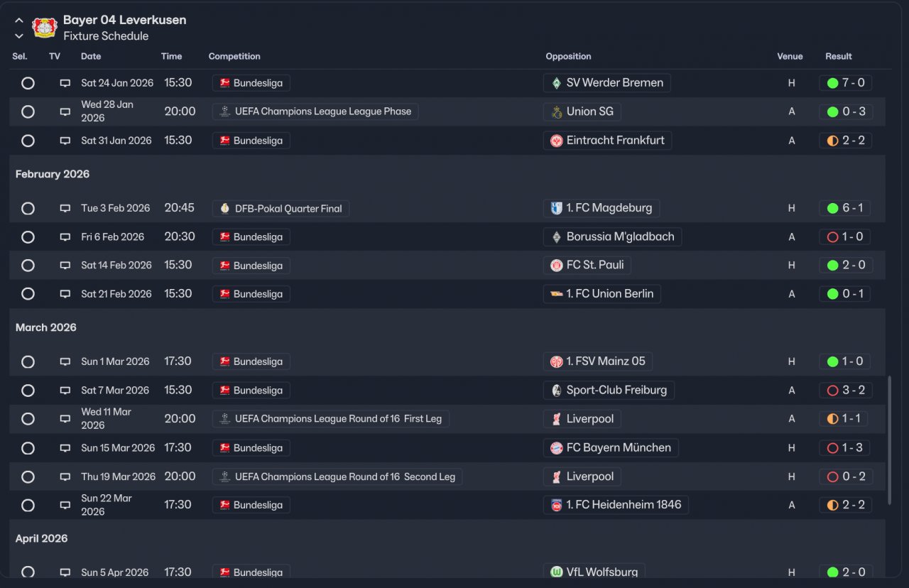Click the TV icon for the Magdeburg cup match
909x588 pixels.
tap(65, 209)
